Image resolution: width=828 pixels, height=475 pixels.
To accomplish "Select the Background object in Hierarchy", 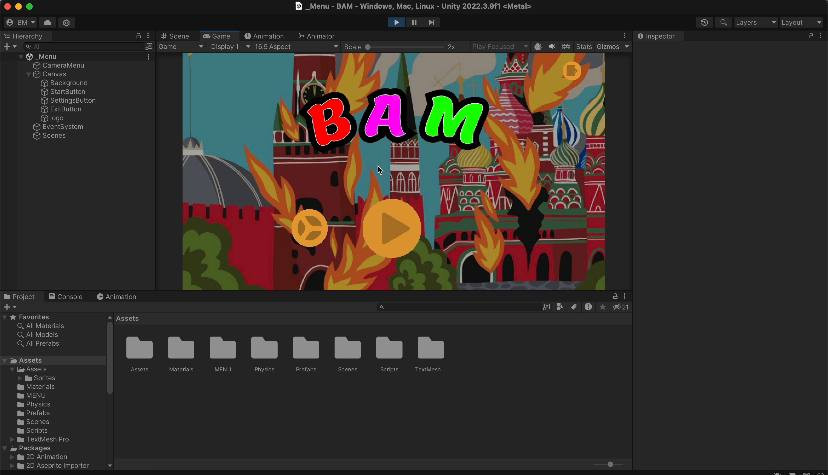I will [69, 83].
